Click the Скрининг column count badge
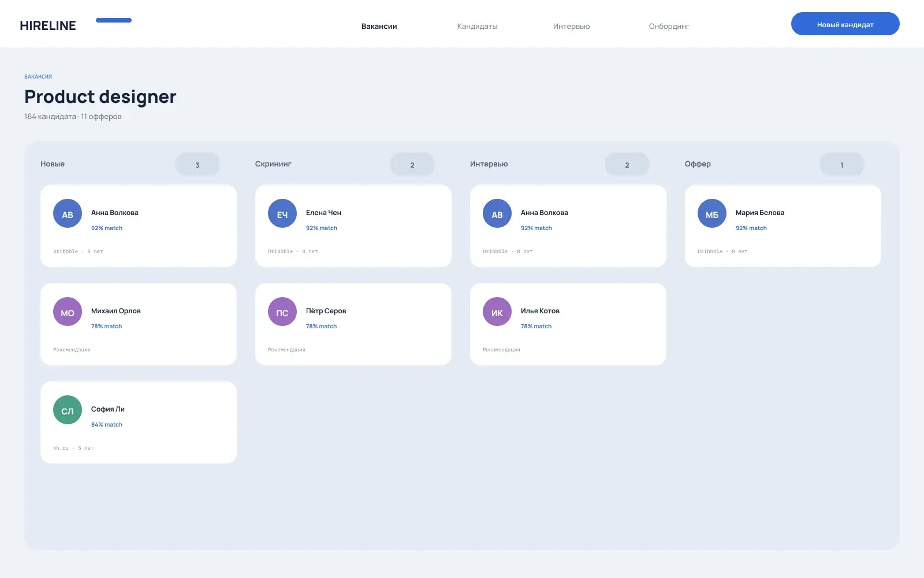This screenshot has width=924, height=578. coord(412,164)
